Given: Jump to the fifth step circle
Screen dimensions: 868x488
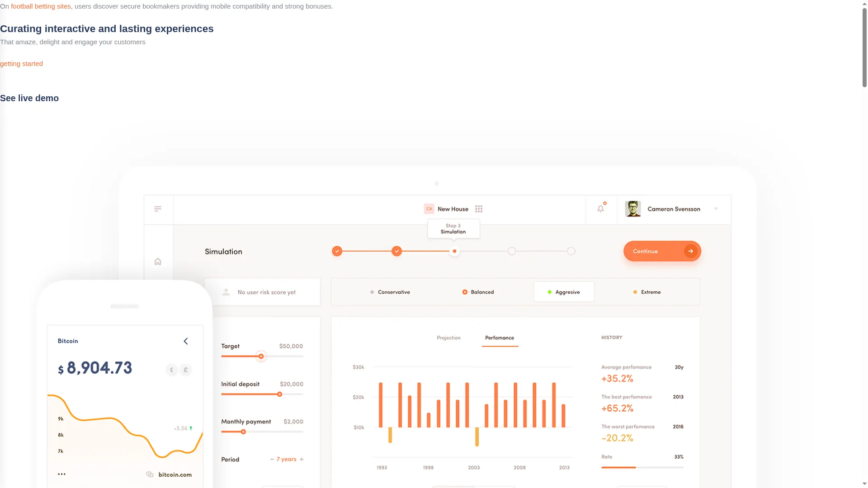Looking at the screenshot, I should click(x=571, y=251).
